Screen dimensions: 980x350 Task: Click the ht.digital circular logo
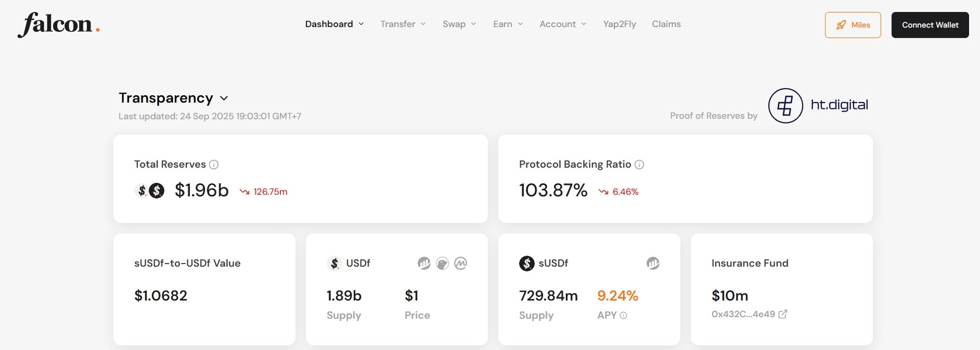[785, 106]
